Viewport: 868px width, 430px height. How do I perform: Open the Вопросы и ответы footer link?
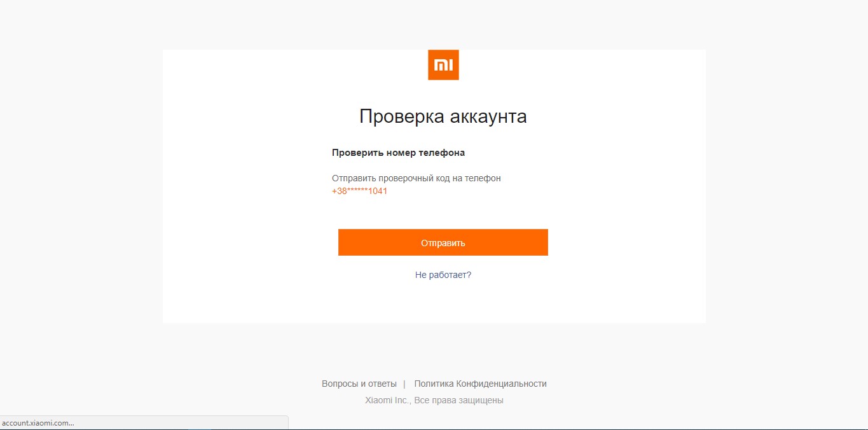(359, 384)
